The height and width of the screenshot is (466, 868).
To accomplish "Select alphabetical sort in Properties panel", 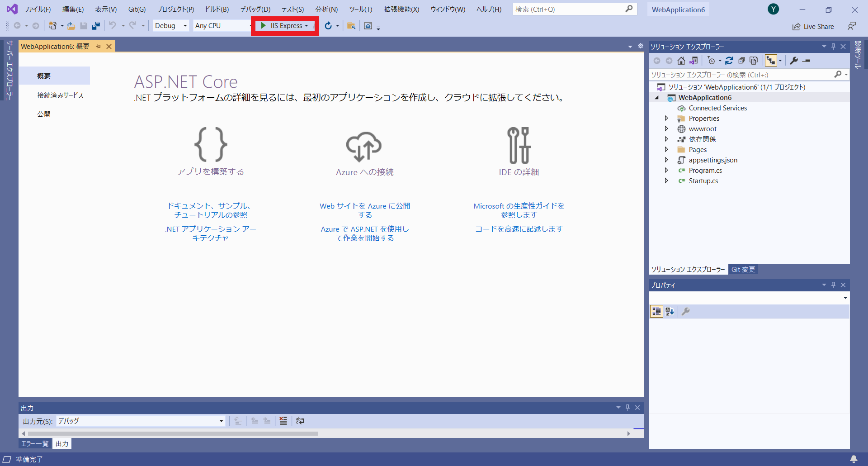I will point(670,311).
